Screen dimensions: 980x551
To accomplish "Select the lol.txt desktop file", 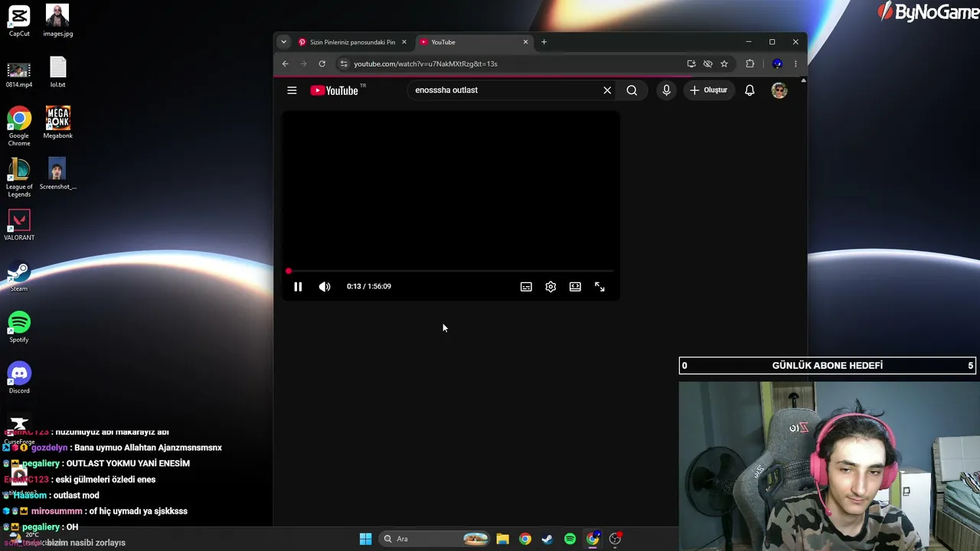I will 58,73.
